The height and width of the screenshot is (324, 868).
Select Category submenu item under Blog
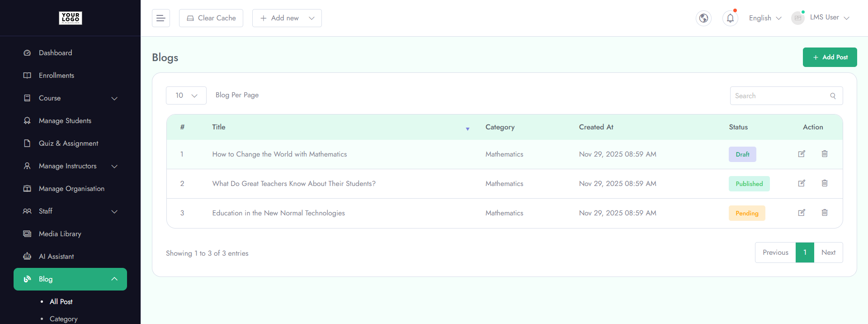64,319
